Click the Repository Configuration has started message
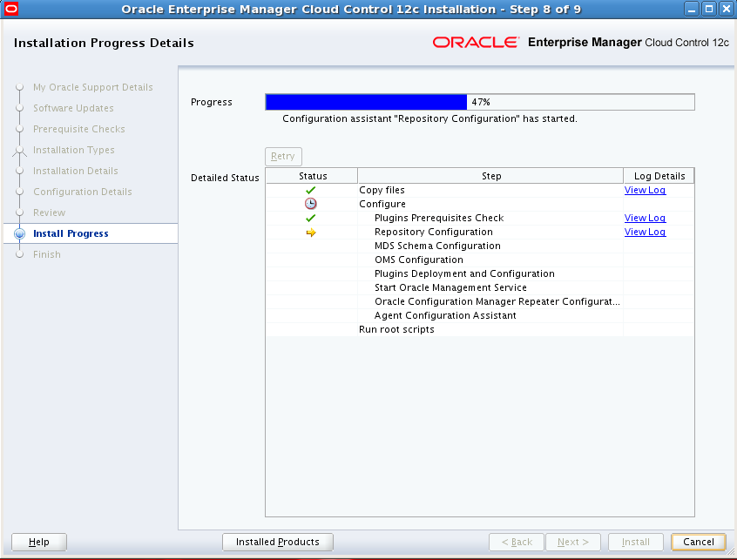Viewport: 737px width, 560px height. pos(429,118)
